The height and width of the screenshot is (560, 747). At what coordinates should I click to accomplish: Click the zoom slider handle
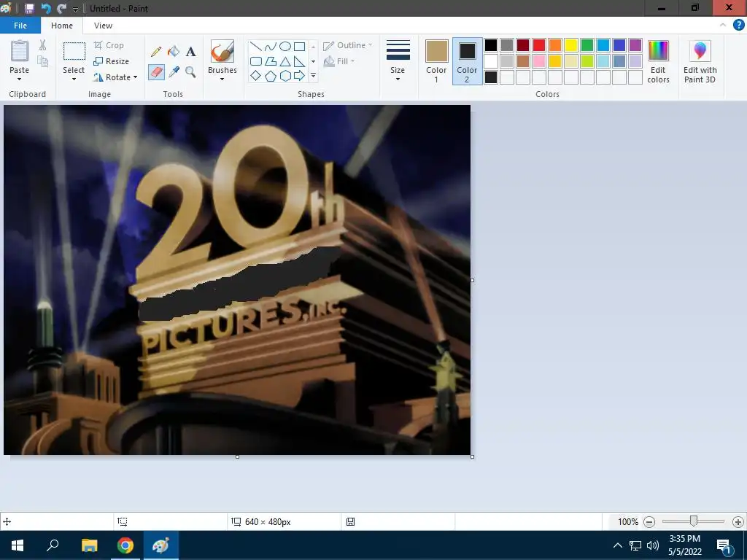694,521
